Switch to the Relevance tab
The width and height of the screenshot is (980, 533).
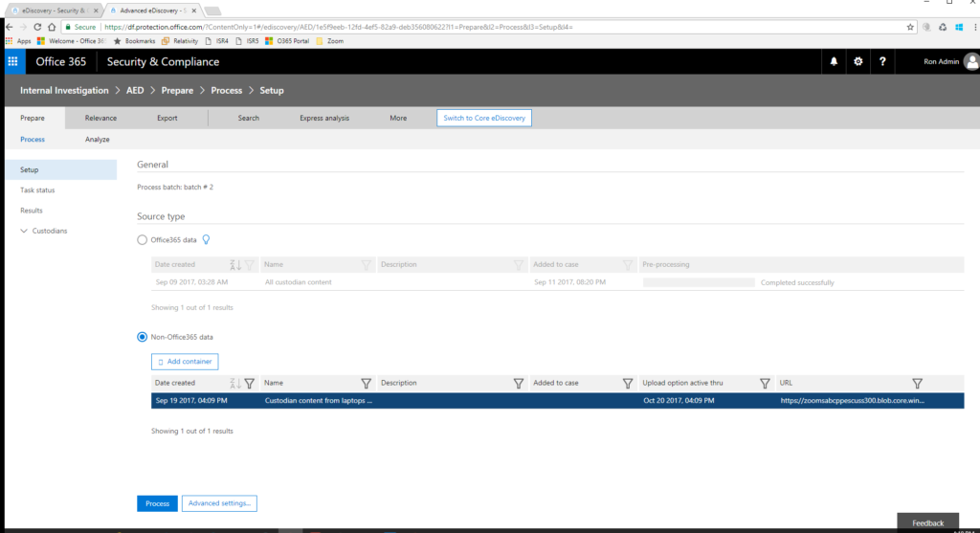[x=100, y=118]
